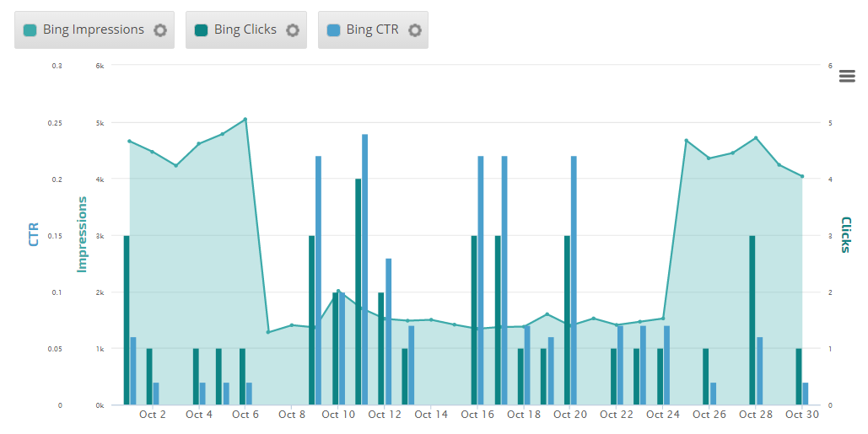Click the Impressions axis title
The image size is (868, 434).
(x=82, y=234)
